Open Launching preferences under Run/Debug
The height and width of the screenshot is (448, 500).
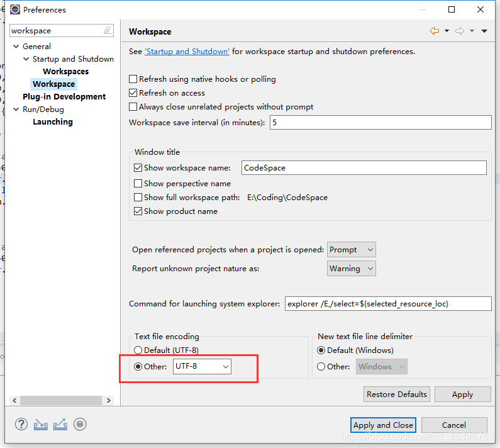(53, 122)
